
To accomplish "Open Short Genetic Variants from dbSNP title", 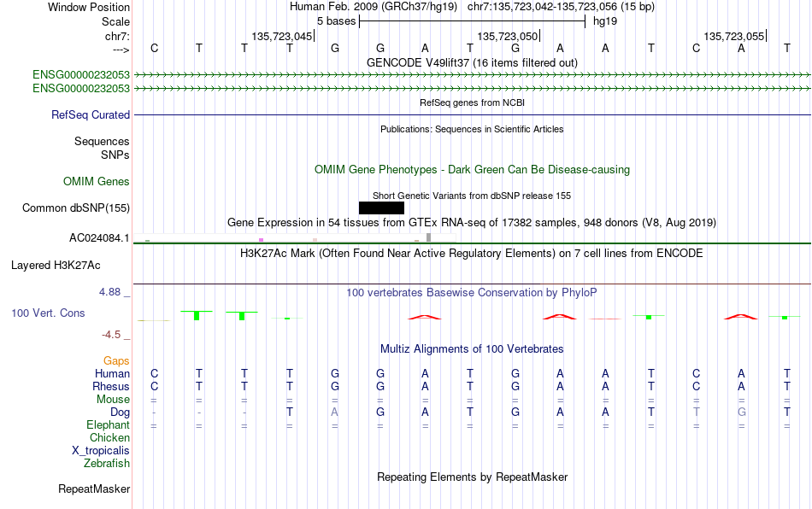I will (x=472, y=196).
